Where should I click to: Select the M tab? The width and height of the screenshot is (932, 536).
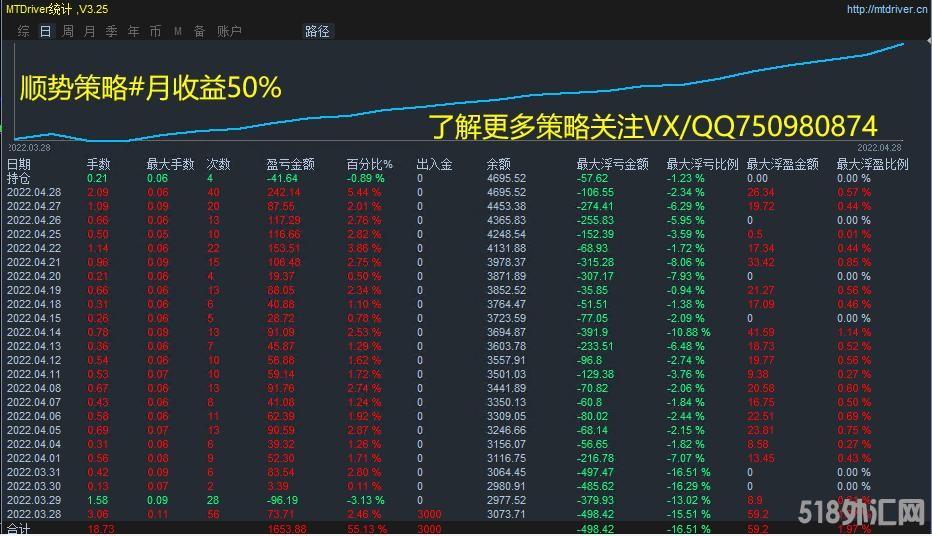click(x=178, y=31)
